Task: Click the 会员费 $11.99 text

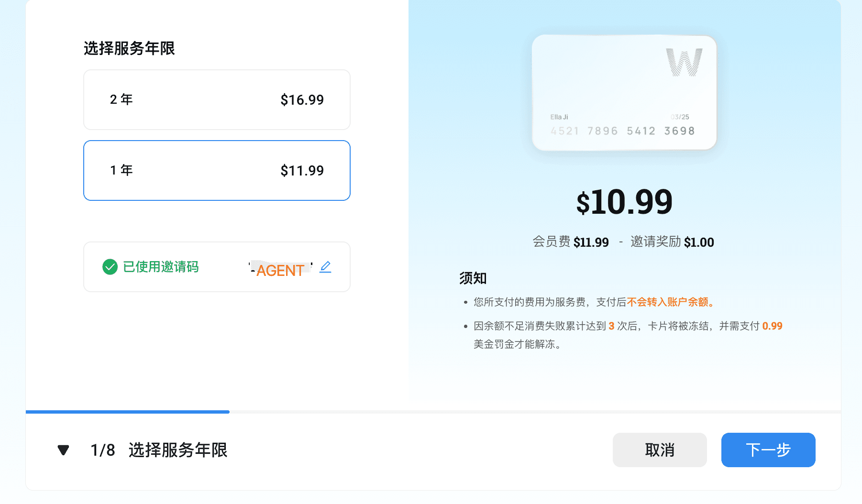Action: (x=571, y=242)
